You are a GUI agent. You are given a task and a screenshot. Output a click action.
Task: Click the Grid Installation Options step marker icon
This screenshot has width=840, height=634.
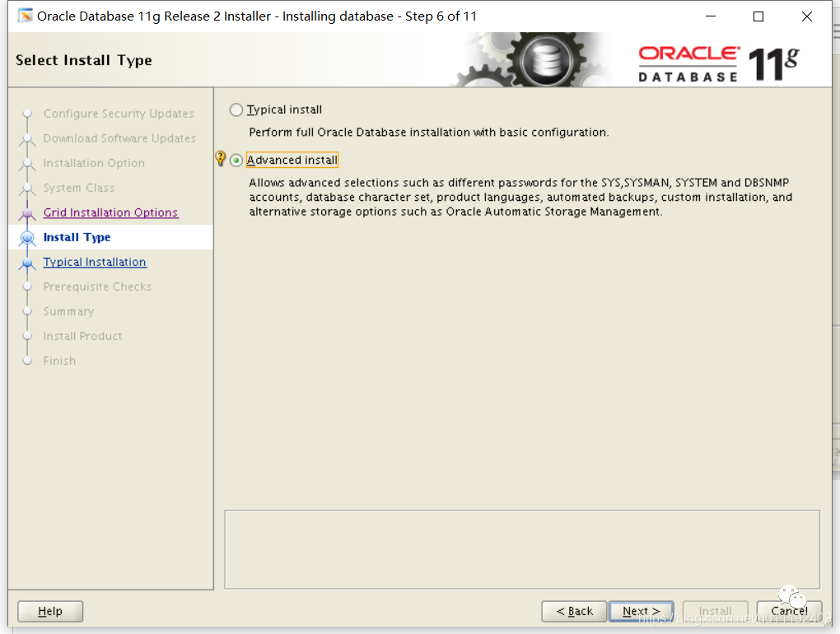coord(27,213)
